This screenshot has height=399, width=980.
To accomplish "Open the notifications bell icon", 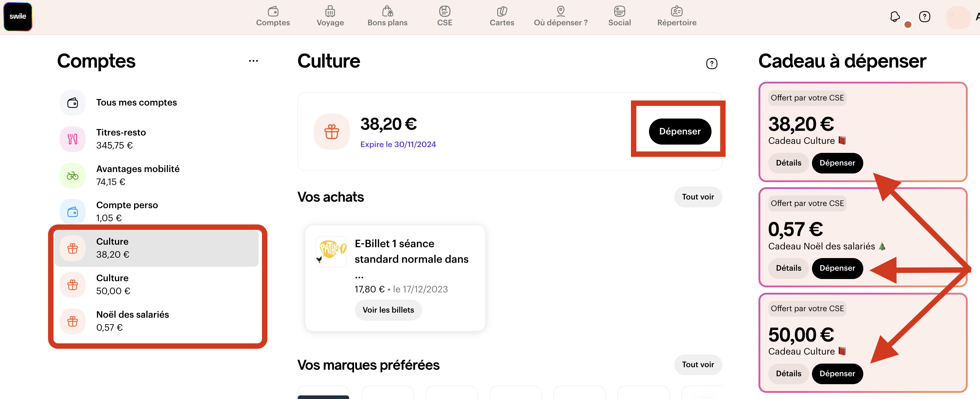I will pyautogui.click(x=895, y=17).
